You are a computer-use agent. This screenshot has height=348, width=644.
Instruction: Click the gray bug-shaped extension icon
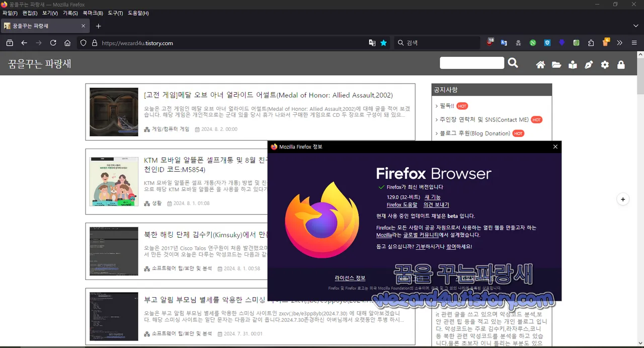[x=518, y=43]
